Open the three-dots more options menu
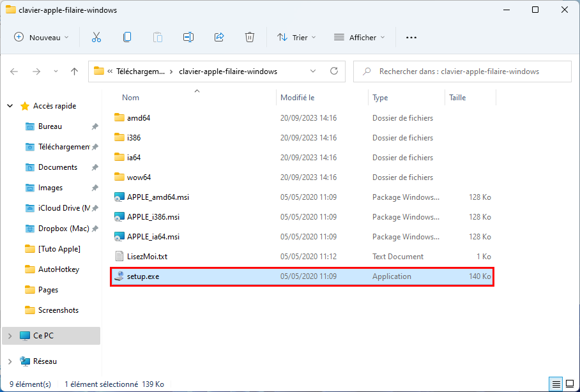Image resolution: width=580 pixels, height=392 pixels. tap(411, 38)
